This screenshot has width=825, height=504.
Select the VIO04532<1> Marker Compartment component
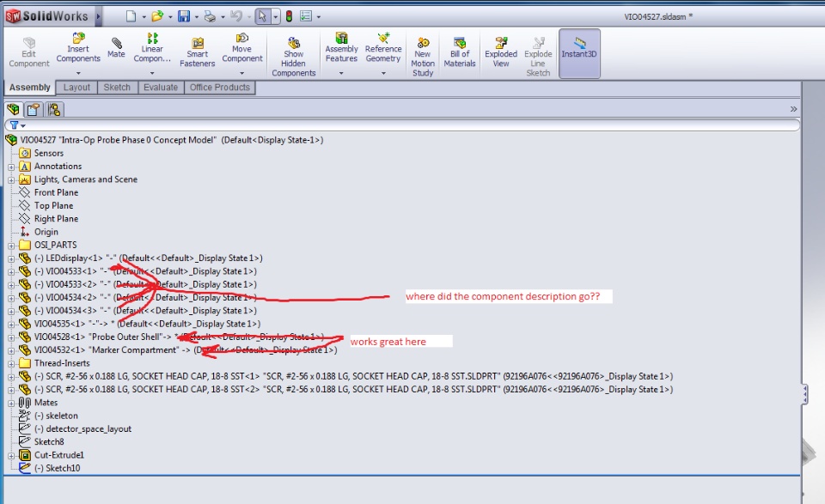tap(178, 350)
